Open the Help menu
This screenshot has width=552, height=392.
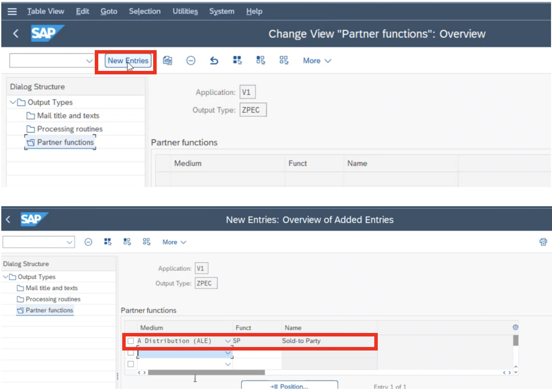pyautogui.click(x=254, y=11)
